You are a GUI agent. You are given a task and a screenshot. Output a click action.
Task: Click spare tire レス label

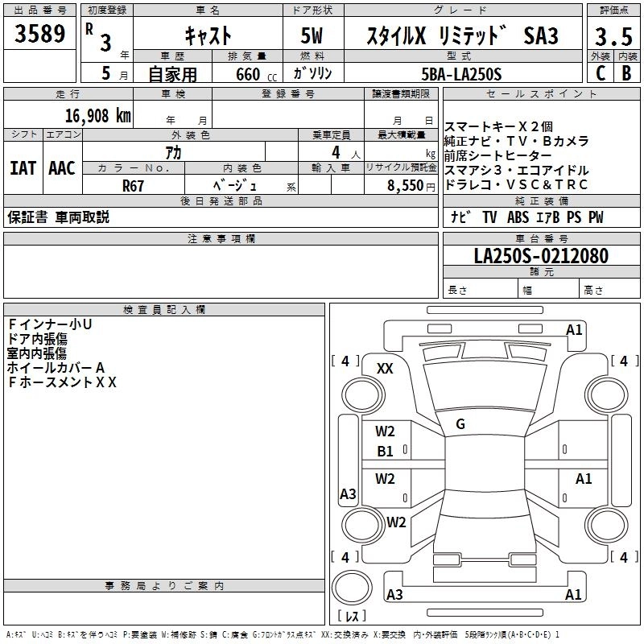(352, 615)
